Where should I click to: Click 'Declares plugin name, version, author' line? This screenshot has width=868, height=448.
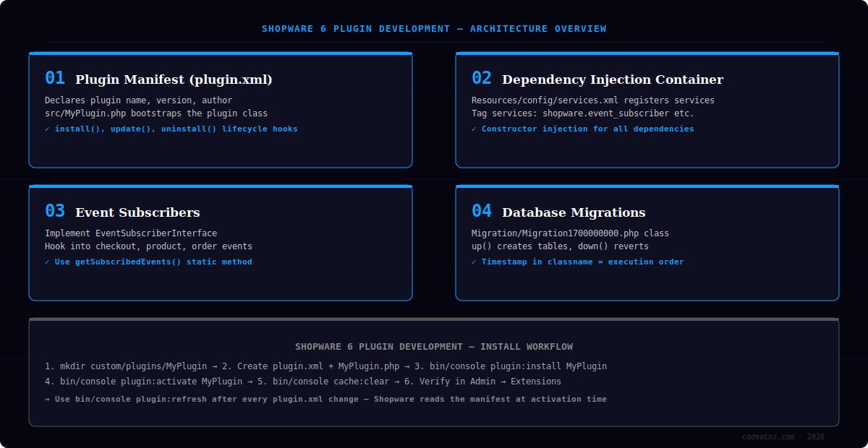pos(138,100)
